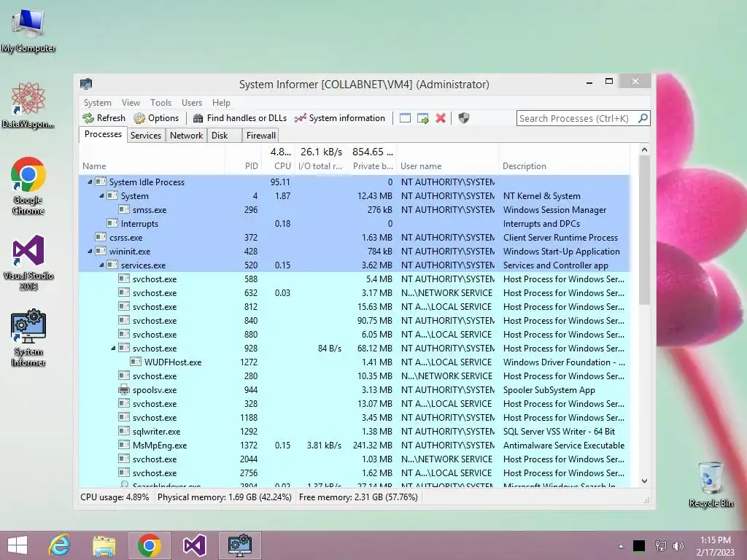Open Visual Studio 2013 desktop shortcut
The width and height of the screenshot is (747, 560).
tap(28, 262)
